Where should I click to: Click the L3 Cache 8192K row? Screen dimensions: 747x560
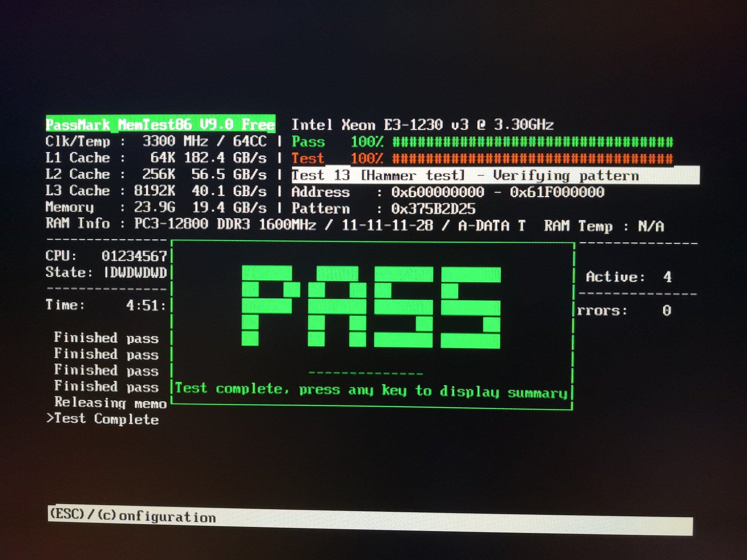(x=156, y=191)
